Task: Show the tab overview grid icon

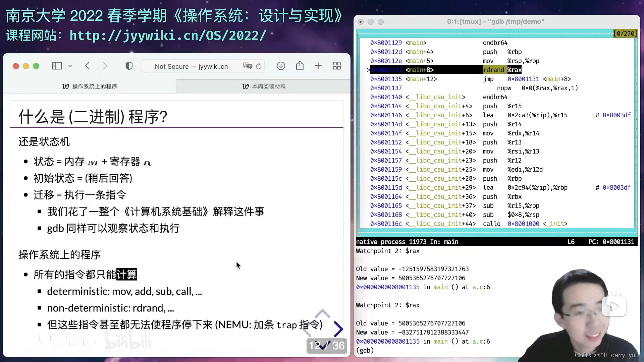Action: 337,66
